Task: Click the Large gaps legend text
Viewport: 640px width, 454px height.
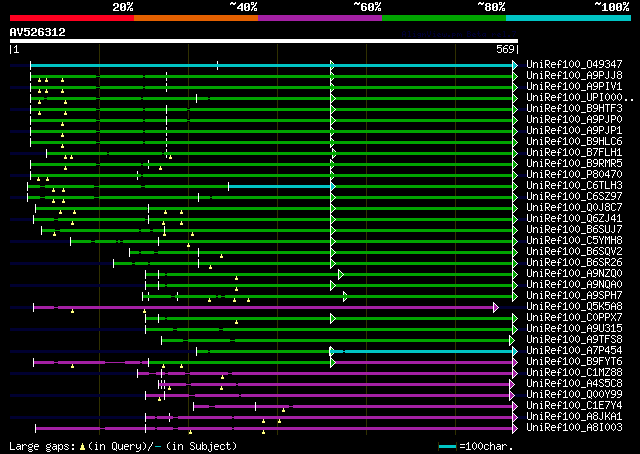Action: (123, 446)
